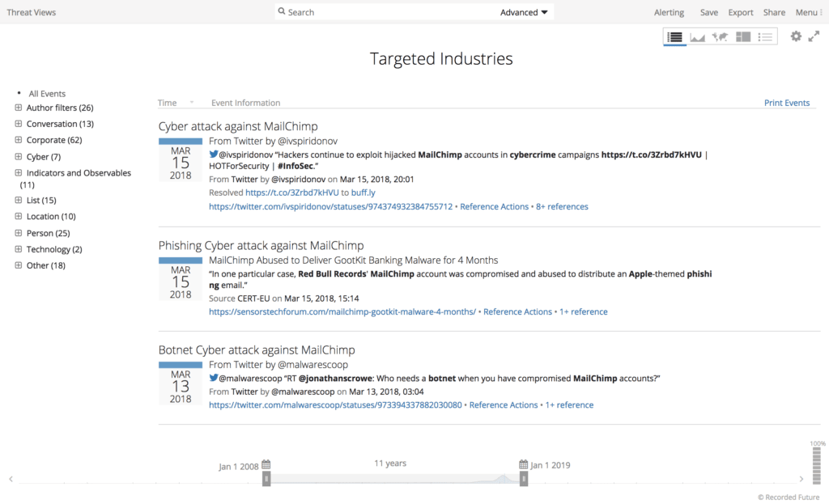Open Reference Actions for the malwarescoop tweet
The width and height of the screenshot is (829, 504).
(504, 404)
